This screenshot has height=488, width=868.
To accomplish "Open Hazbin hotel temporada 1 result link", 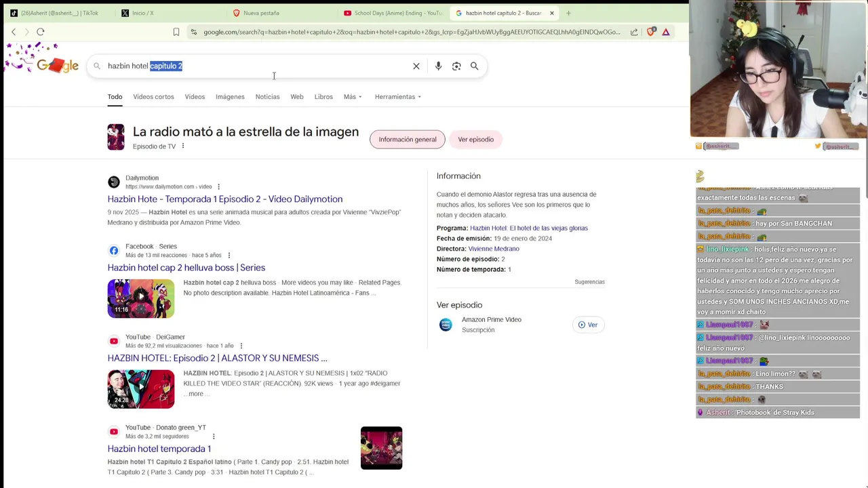I will (159, 449).
